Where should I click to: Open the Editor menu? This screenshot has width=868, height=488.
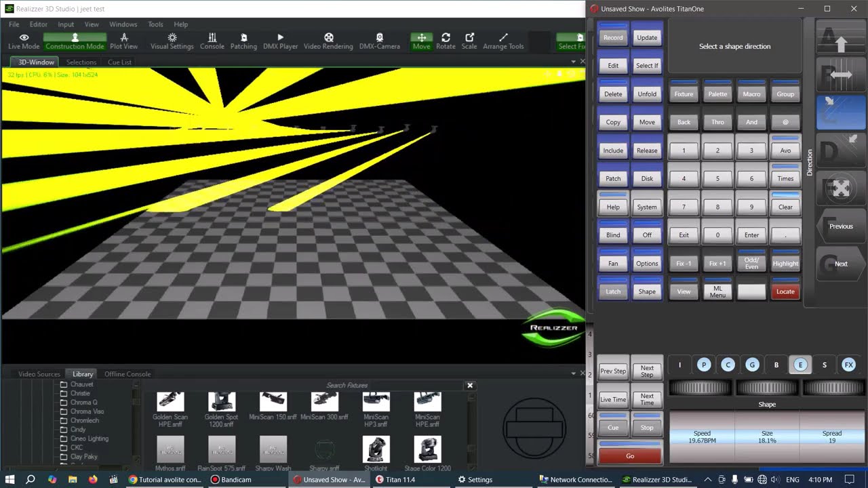click(38, 24)
